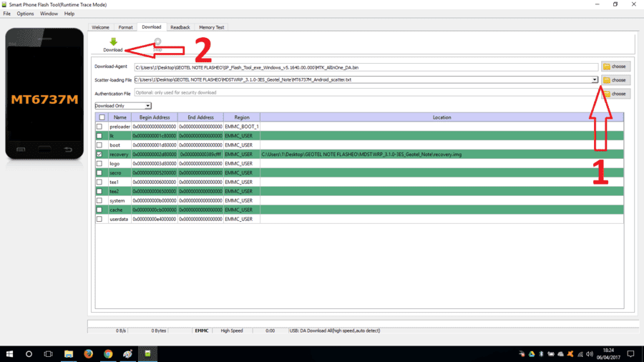Select the Download tab

152,27
